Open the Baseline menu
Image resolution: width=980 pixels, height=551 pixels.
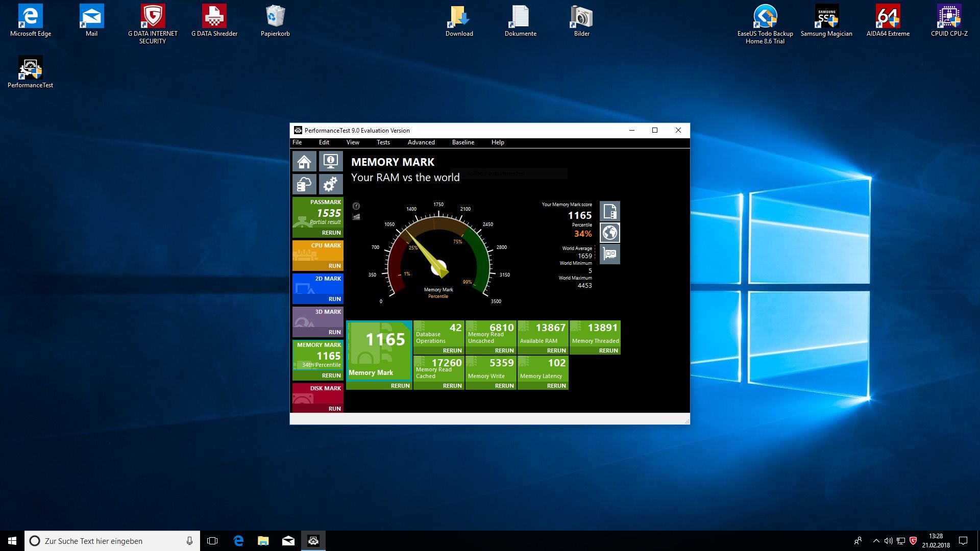click(x=463, y=142)
